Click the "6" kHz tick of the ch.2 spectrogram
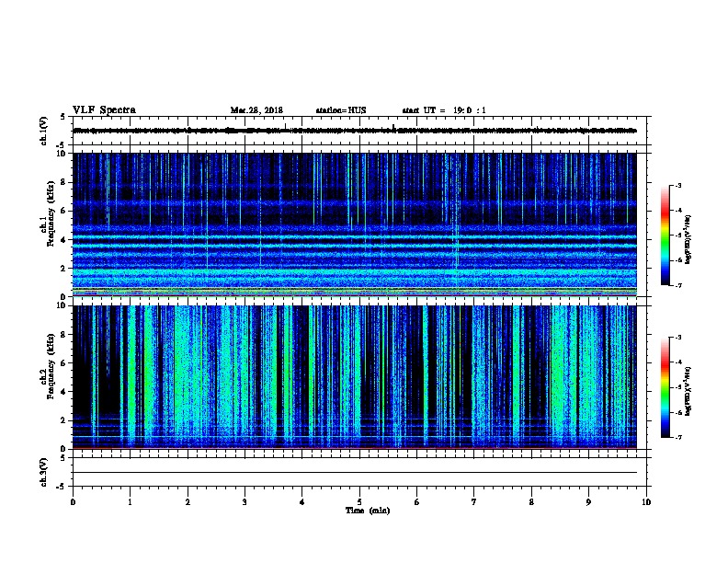The width and height of the screenshot is (728, 563). [64, 363]
